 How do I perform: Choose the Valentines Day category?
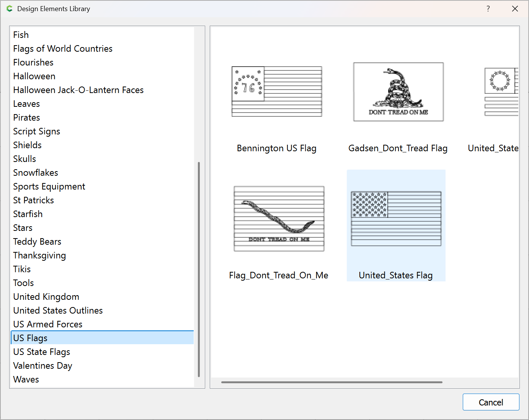(x=42, y=366)
